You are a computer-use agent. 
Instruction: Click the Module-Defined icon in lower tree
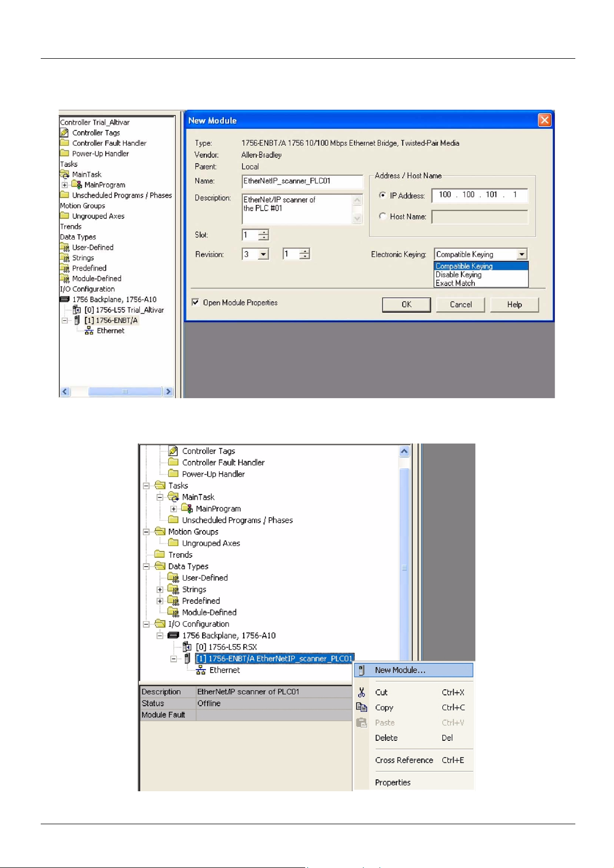pyautogui.click(x=174, y=612)
